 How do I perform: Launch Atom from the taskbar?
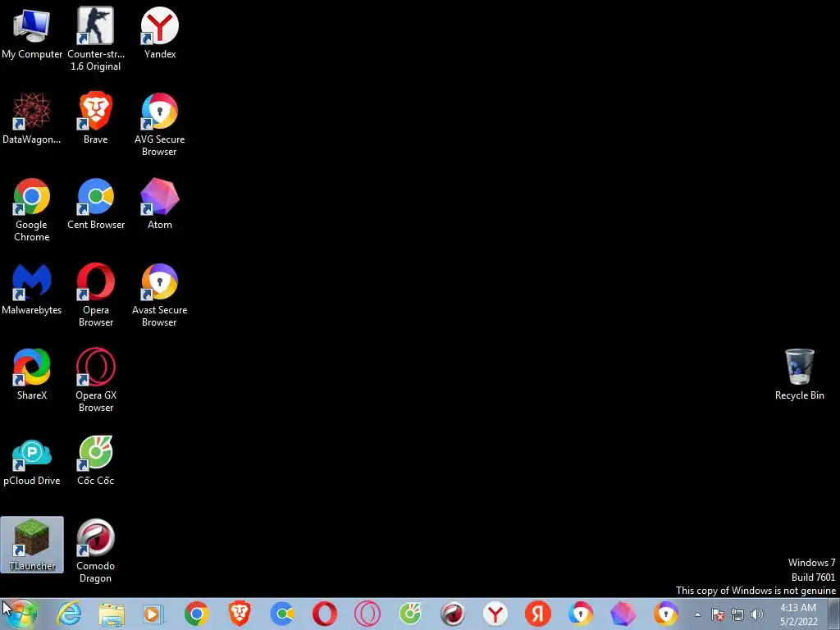[623, 614]
